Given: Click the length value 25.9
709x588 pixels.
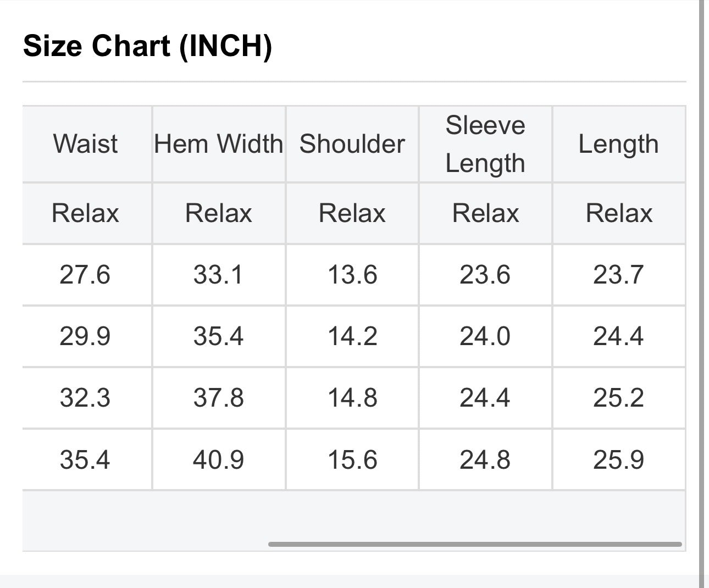Looking at the screenshot, I should (619, 460).
